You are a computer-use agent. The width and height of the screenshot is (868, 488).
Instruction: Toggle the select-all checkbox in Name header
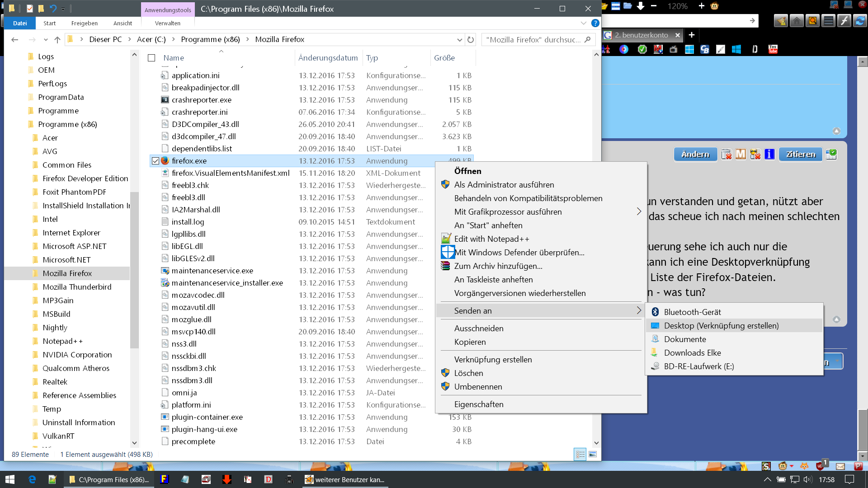pos(152,58)
